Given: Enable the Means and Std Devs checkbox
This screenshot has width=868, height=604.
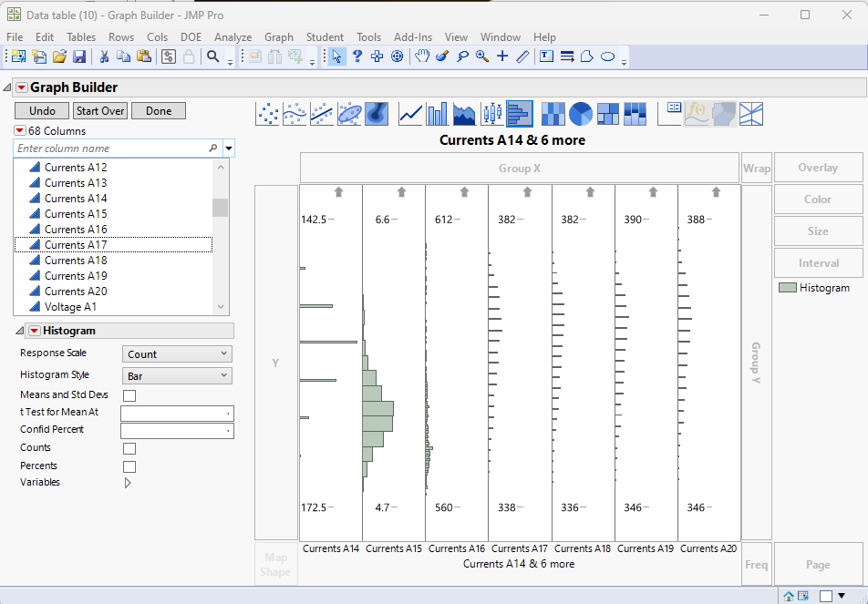Looking at the screenshot, I should 129,395.
